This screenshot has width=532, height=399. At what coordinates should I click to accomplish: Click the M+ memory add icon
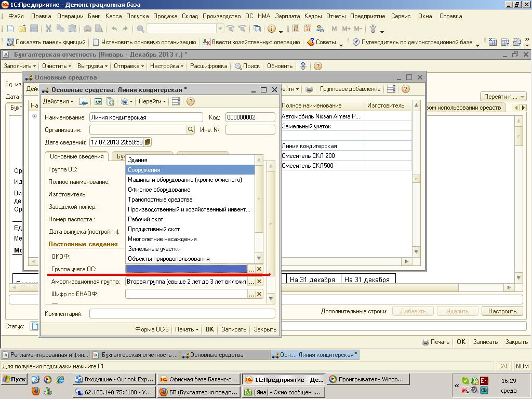(346, 29)
